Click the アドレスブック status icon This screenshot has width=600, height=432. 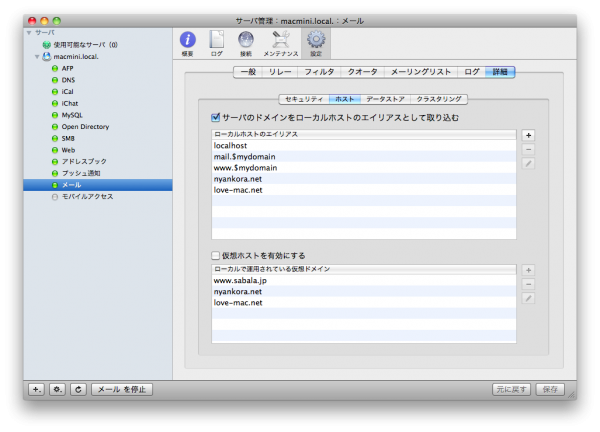pyautogui.click(x=55, y=161)
